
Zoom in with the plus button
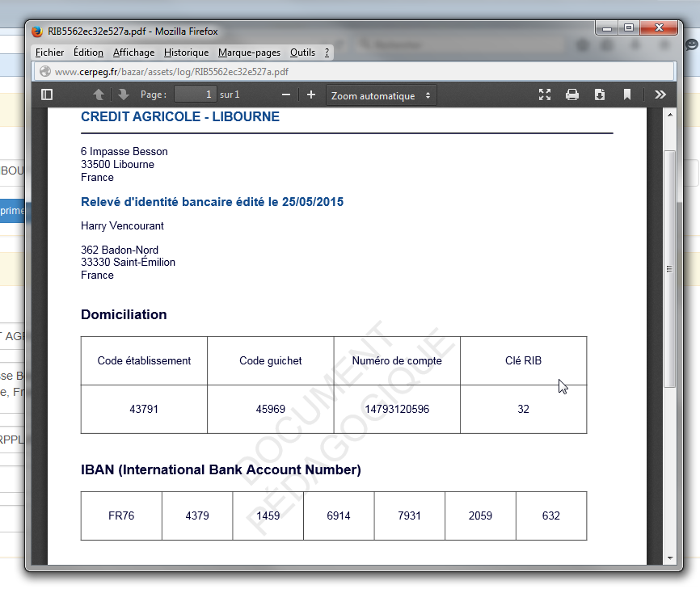[311, 95]
